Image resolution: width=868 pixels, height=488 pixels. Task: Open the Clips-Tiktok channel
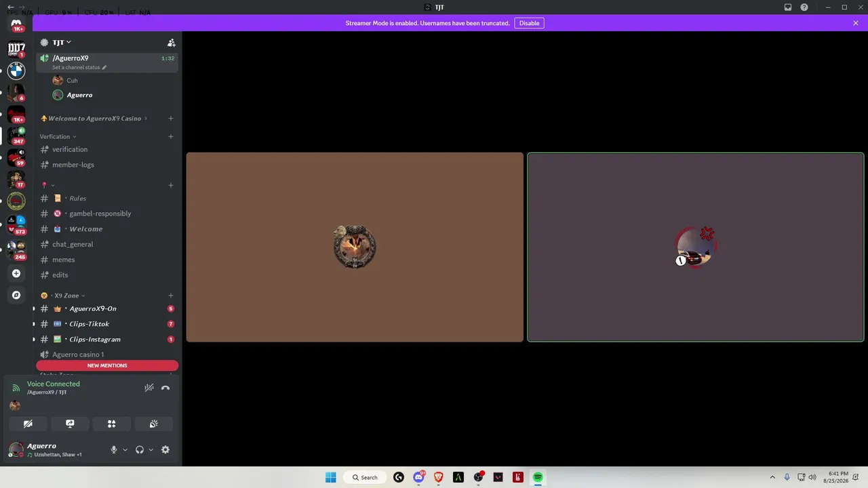point(107,324)
